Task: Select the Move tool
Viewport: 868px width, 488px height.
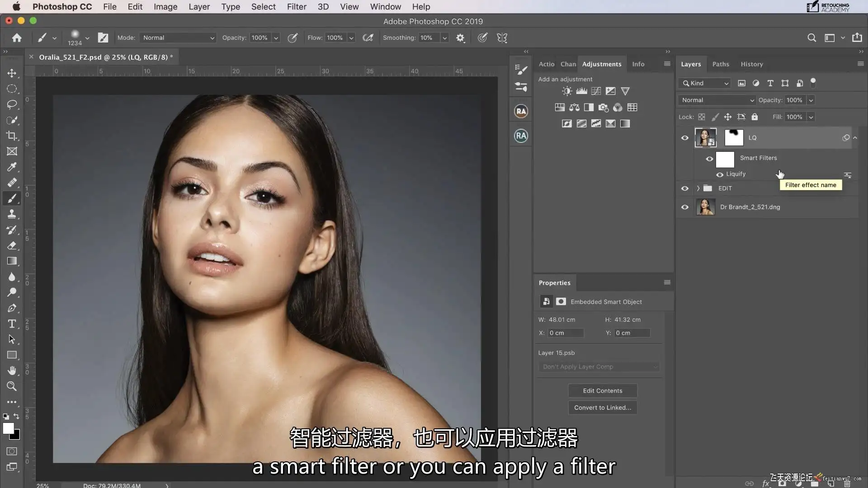Action: point(12,73)
